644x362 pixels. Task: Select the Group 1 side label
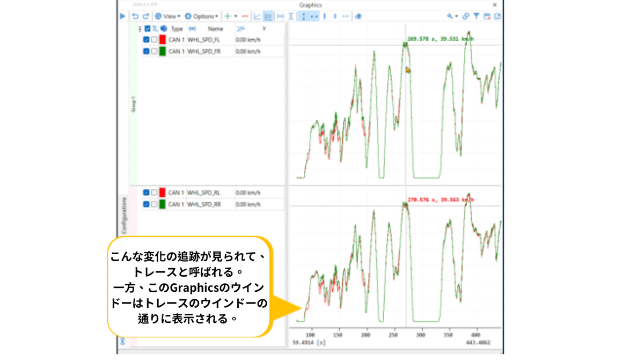(133, 104)
